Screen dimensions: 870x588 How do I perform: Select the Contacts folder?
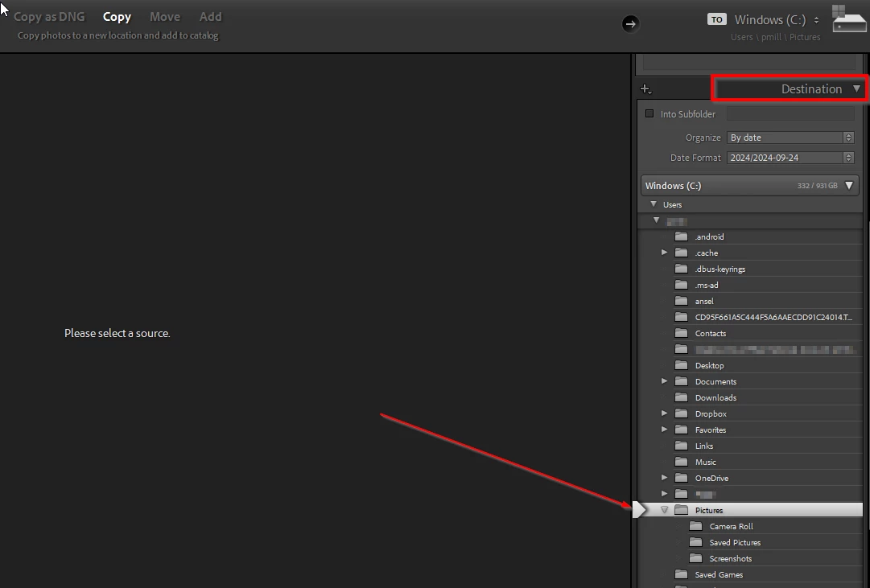tap(710, 333)
